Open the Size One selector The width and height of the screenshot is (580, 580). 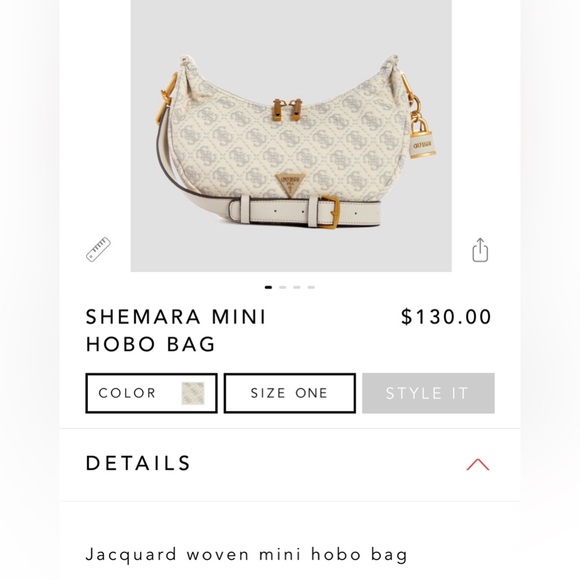pyautogui.click(x=290, y=393)
